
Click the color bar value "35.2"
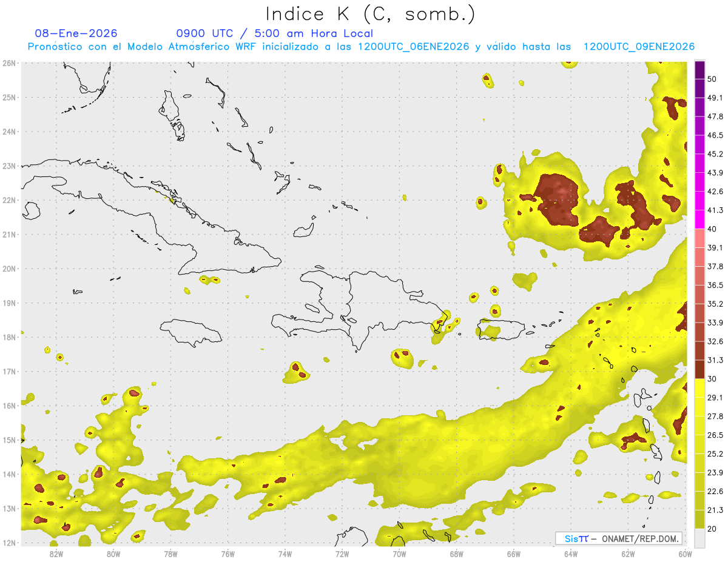(x=715, y=304)
